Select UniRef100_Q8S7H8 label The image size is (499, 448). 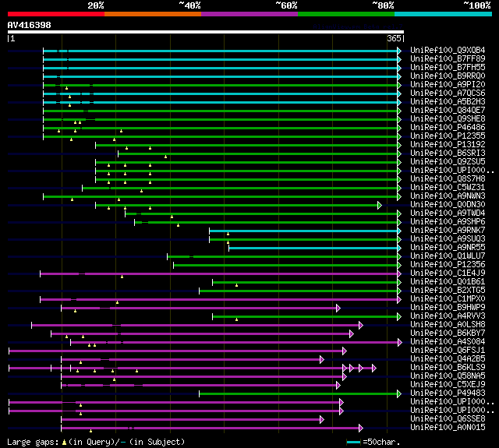(448, 179)
